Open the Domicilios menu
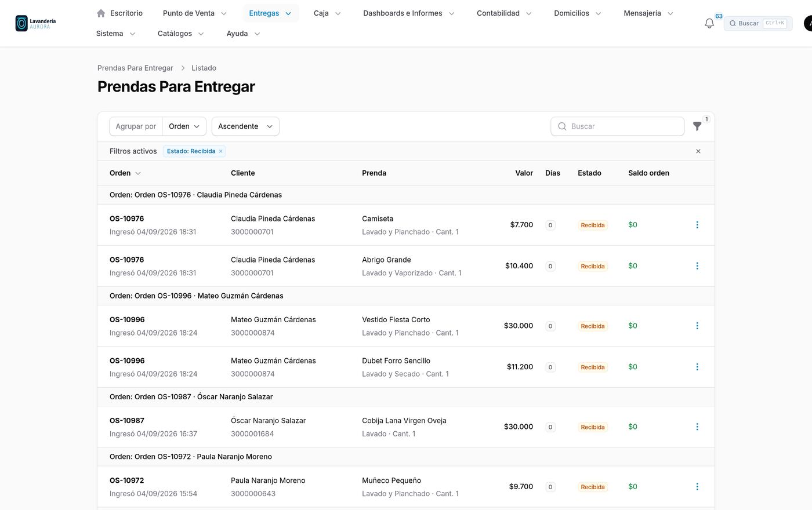Screen dimensions: 812x510 coord(578,13)
